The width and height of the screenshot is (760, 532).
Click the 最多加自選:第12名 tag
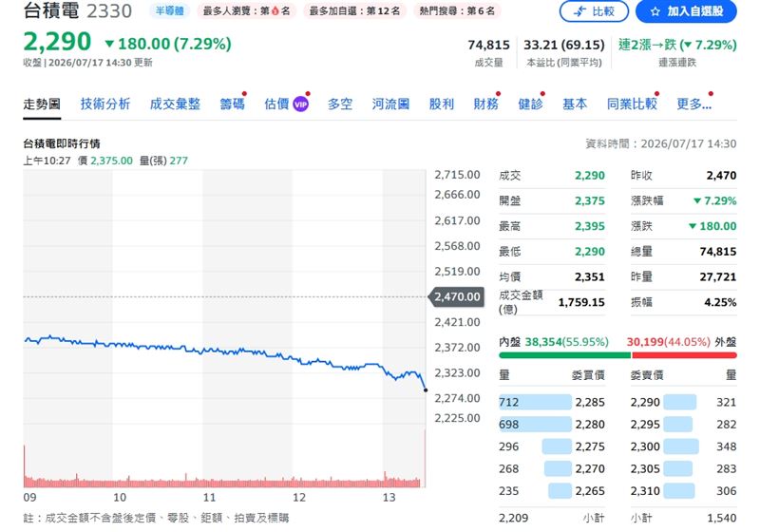(x=354, y=10)
